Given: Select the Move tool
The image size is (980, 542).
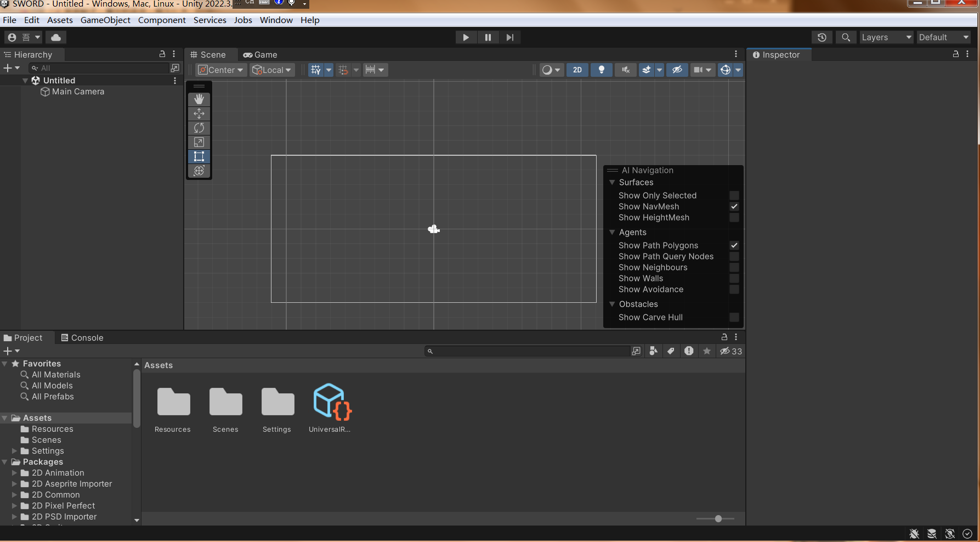Looking at the screenshot, I should pos(199,114).
